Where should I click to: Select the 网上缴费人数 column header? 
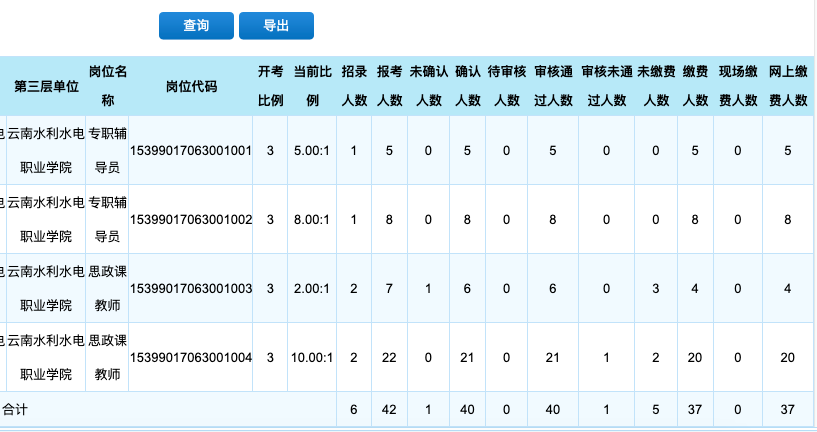click(788, 86)
